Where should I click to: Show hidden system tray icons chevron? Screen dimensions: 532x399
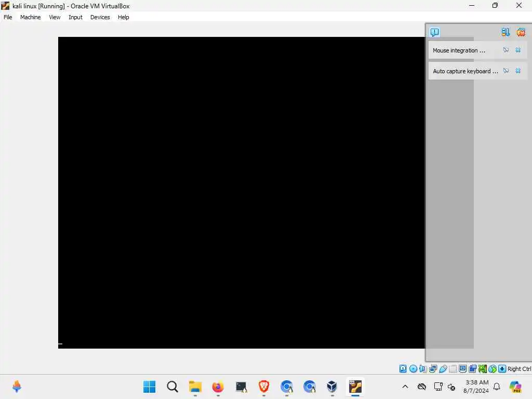pos(405,387)
